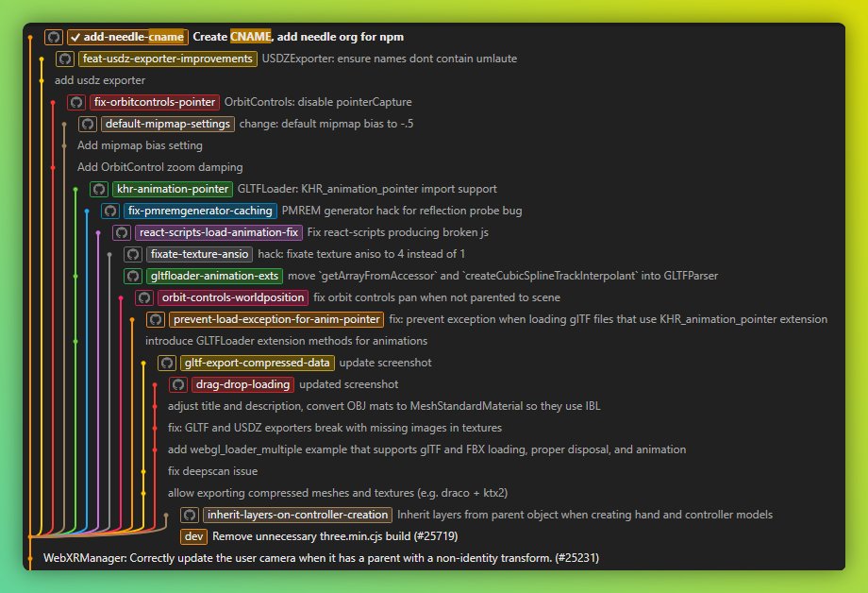Open commit 'Inherit layers from parent object'
The width and height of the screenshot is (868, 593).
coord(585,515)
